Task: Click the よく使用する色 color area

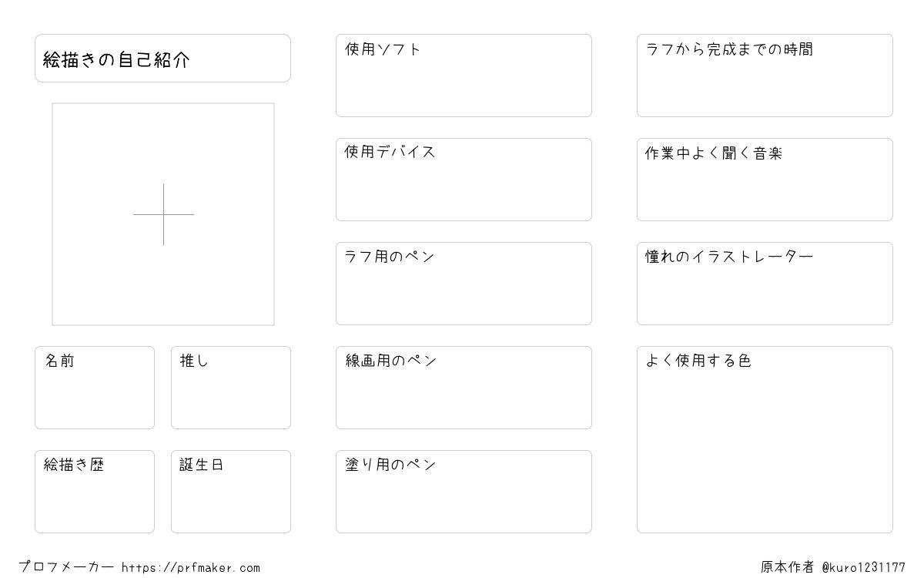Action: coord(765,439)
